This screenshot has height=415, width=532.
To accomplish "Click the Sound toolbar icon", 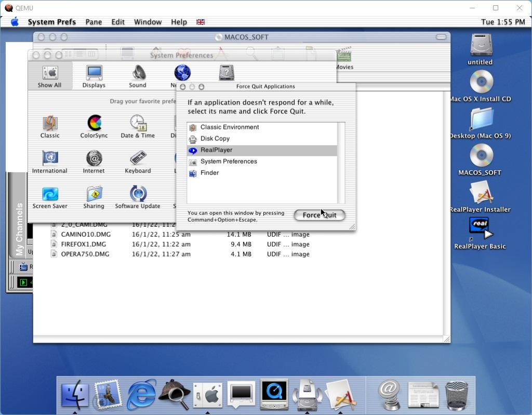I will tap(138, 75).
